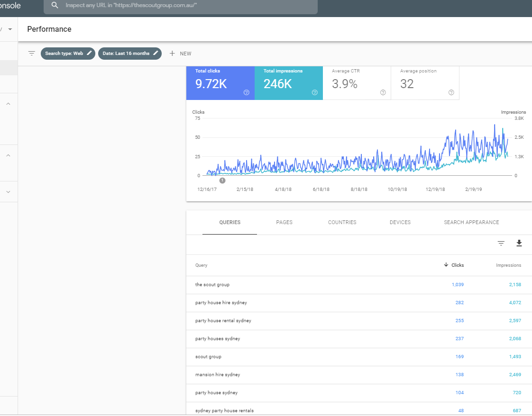Collapse the first sidebar section chevron
This screenshot has height=416, width=532.
9,104
